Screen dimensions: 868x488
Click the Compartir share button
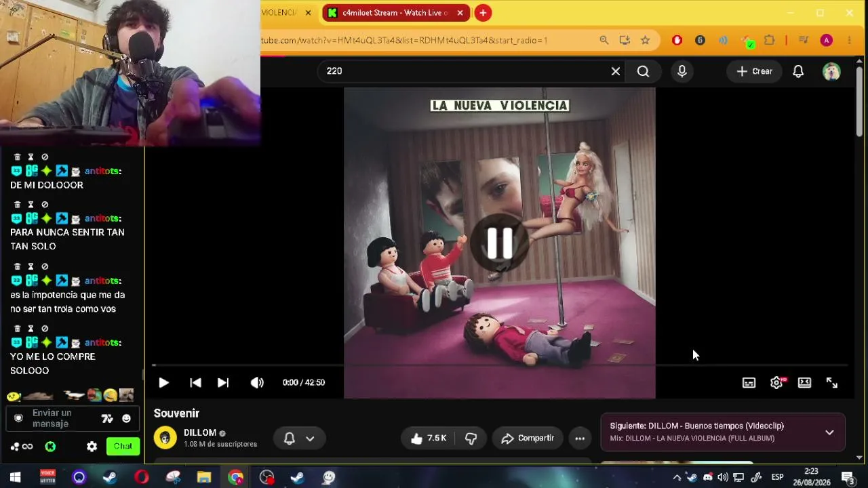(x=528, y=439)
